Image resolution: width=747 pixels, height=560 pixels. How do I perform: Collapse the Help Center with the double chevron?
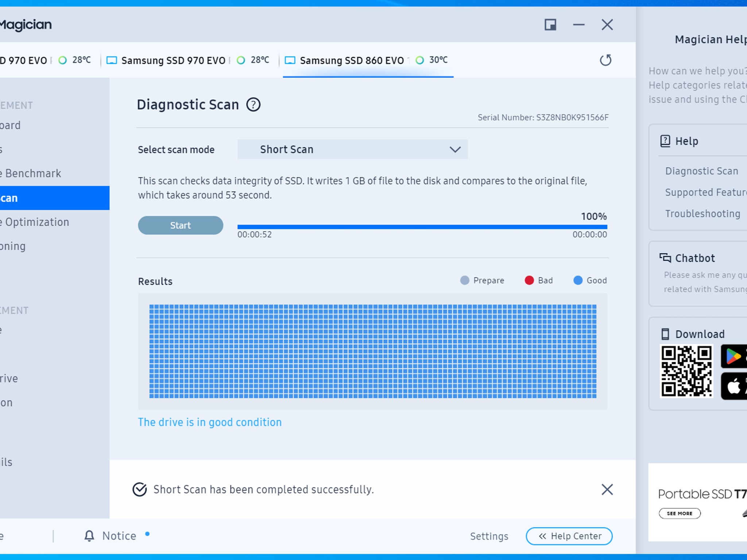click(x=542, y=536)
